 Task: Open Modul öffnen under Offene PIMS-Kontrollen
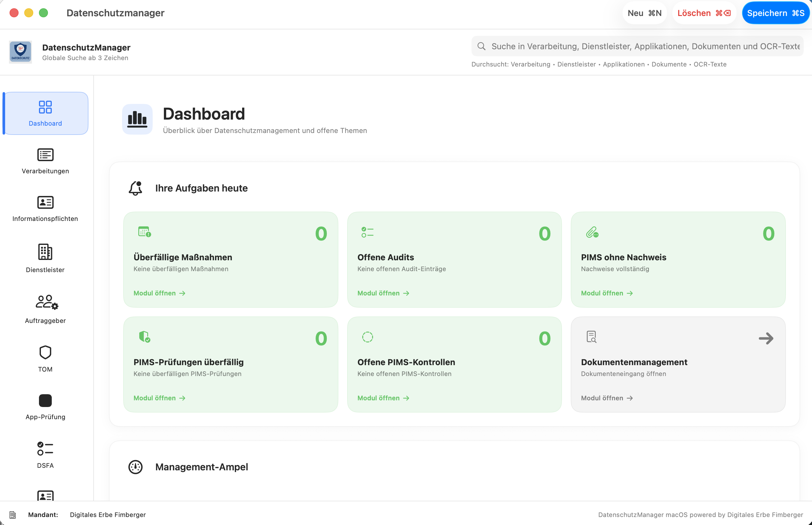point(383,398)
